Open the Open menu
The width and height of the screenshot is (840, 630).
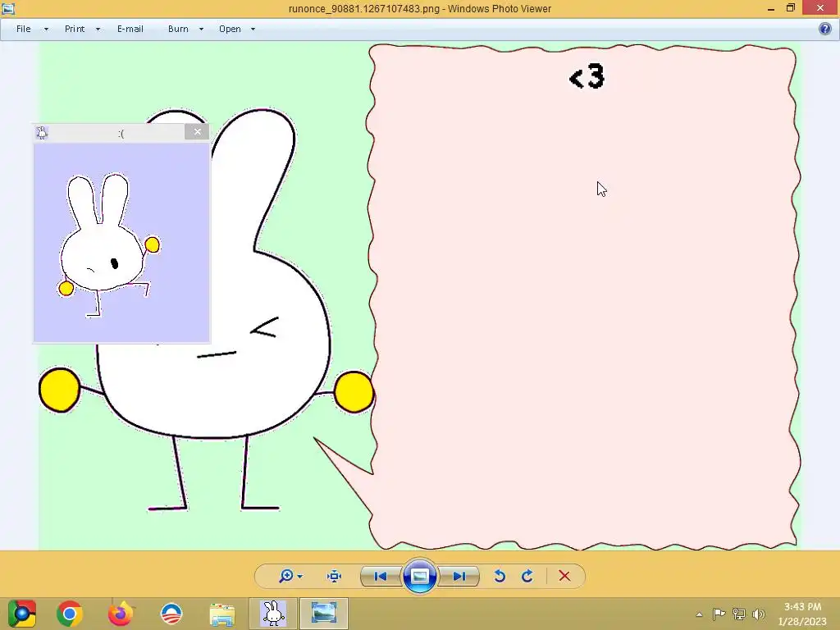point(230,29)
